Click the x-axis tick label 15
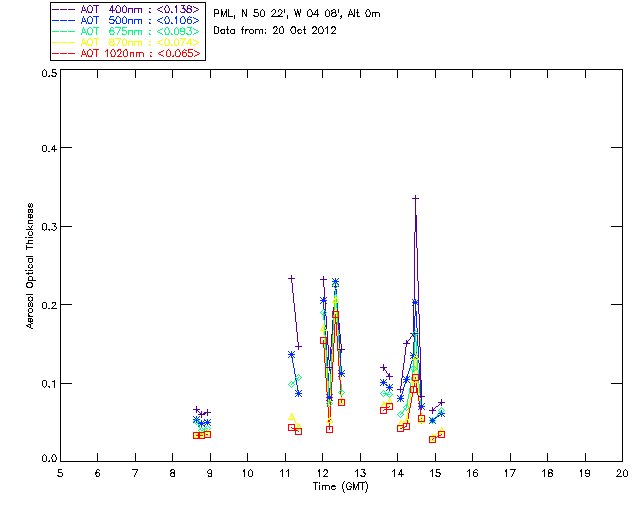The height and width of the screenshot is (512, 640). coord(435,473)
